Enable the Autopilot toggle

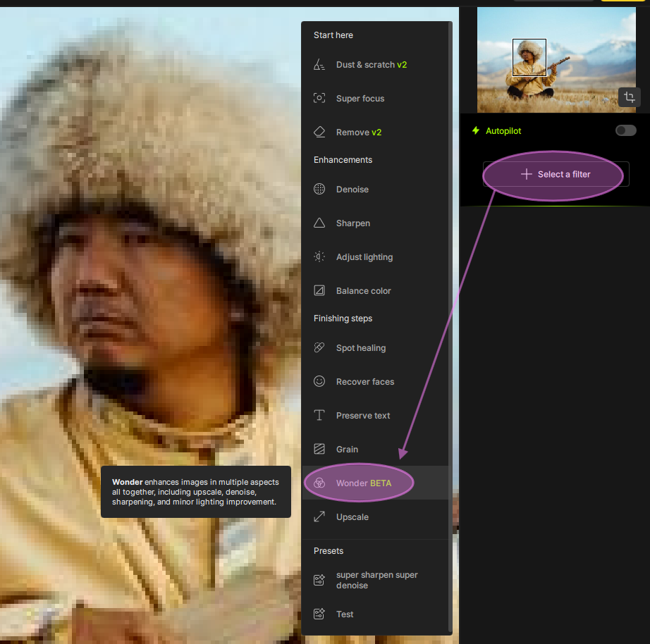(625, 130)
